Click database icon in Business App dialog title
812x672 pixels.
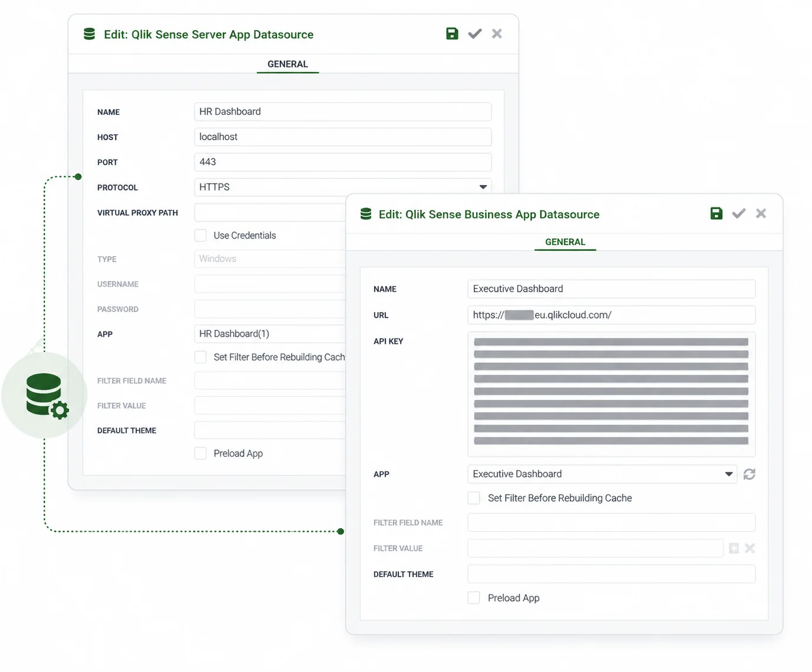pyautogui.click(x=366, y=214)
